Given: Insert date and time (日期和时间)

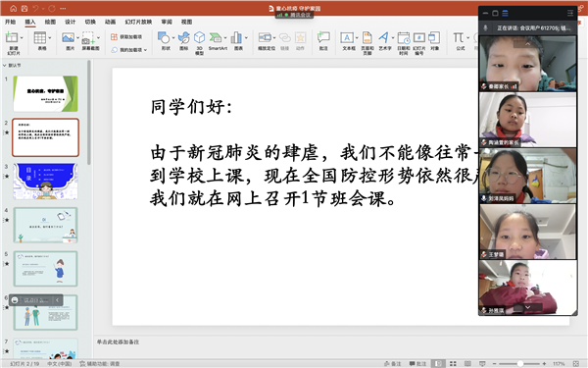Looking at the screenshot, I should pos(404,43).
